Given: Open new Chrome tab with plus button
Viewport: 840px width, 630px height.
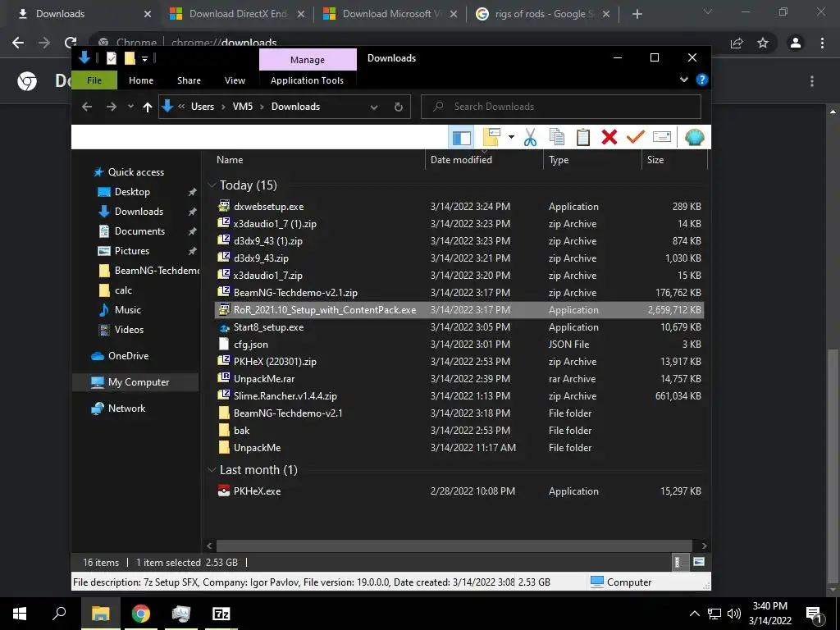Looking at the screenshot, I should (x=637, y=15).
